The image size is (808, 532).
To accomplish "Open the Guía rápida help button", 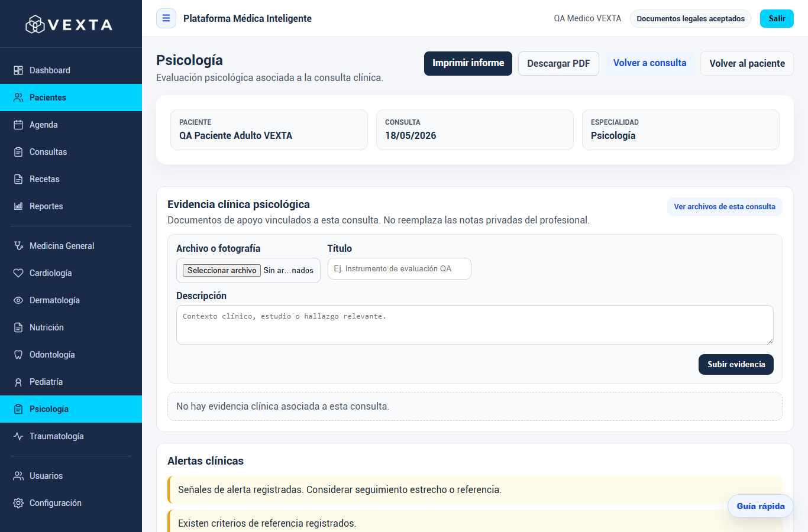I will pyautogui.click(x=761, y=506).
